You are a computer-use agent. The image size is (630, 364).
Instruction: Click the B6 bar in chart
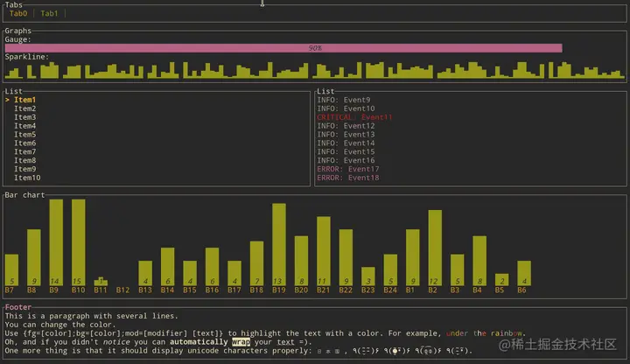tap(524, 273)
